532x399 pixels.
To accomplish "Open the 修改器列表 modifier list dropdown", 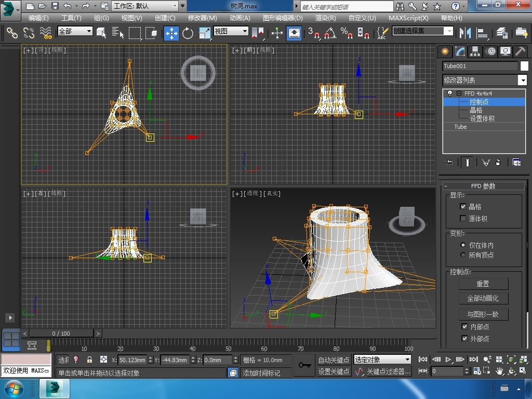I will [x=522, y=80].
